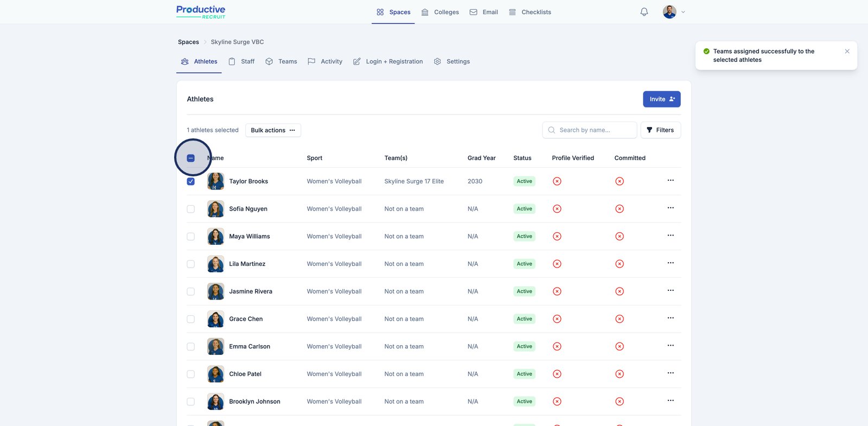
Task: Open the notifications bell icon
Action: [644, 12]
